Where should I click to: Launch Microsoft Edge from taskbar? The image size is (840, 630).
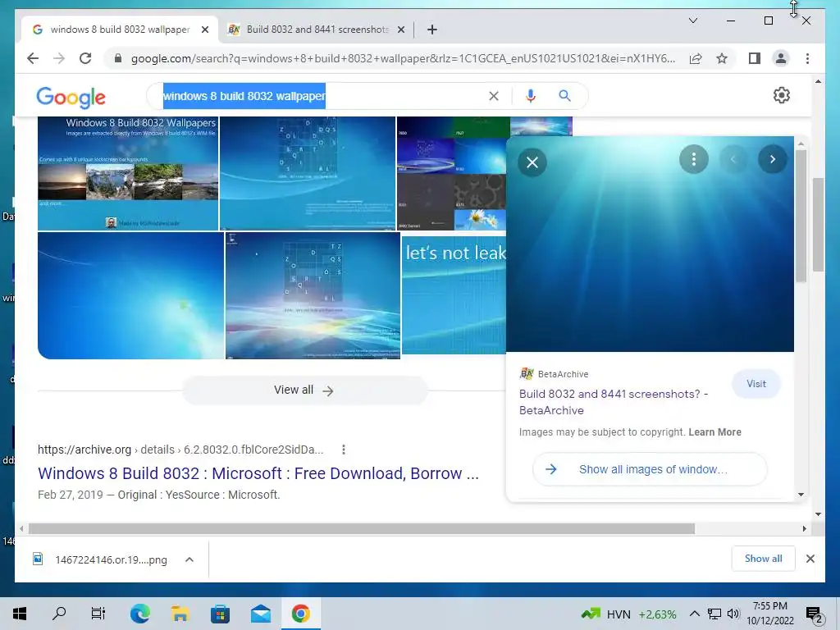tap(139, 614)
